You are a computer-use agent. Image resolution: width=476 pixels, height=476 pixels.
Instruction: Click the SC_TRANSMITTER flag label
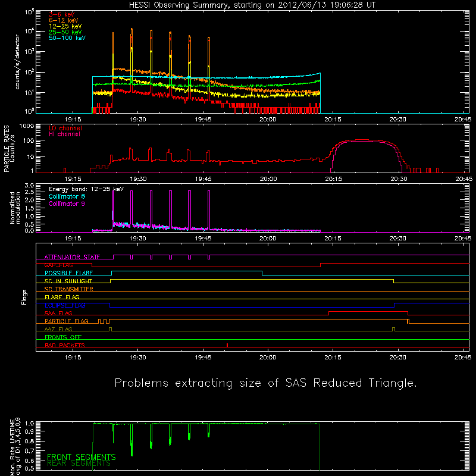(69, 289)
